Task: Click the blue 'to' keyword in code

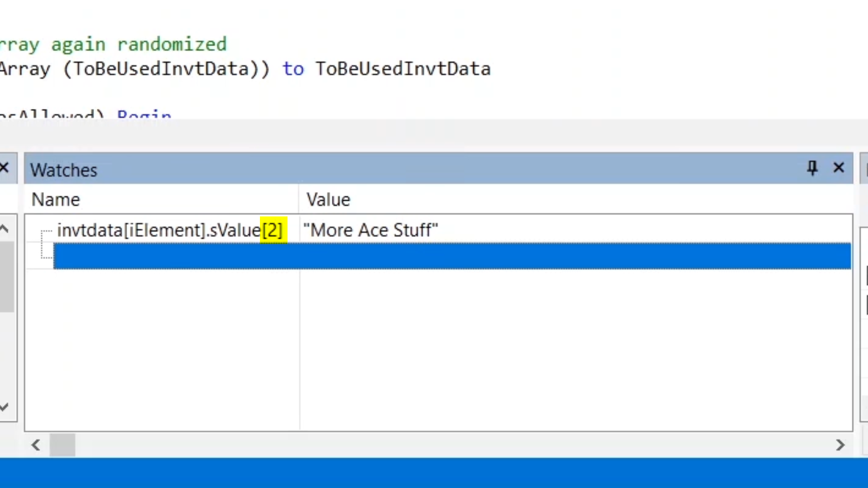Action: tap(293, 69)
